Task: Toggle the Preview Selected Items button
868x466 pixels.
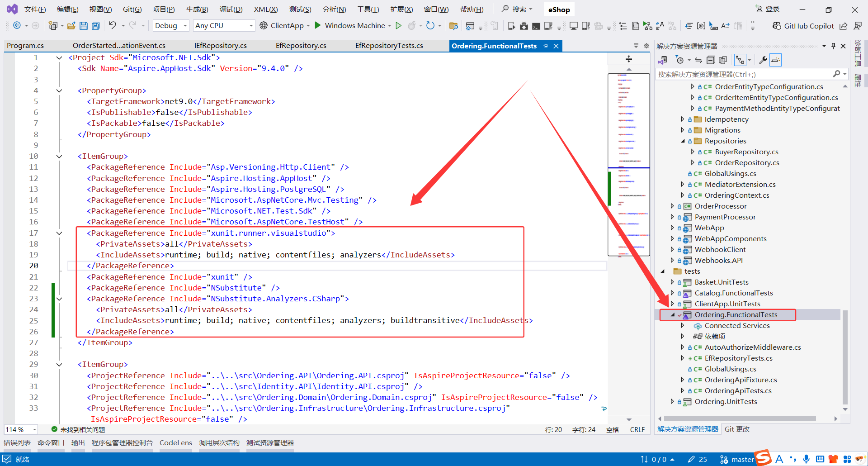Action: (x=775, y=60)
